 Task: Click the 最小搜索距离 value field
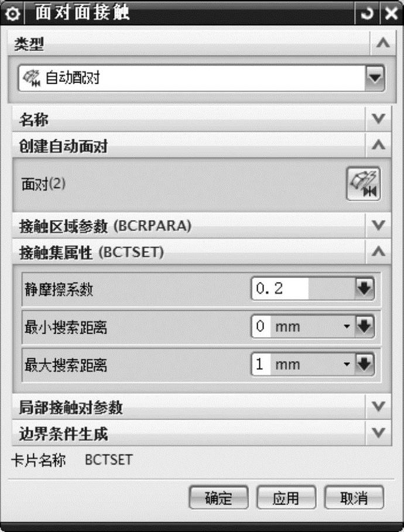[261, 327]
